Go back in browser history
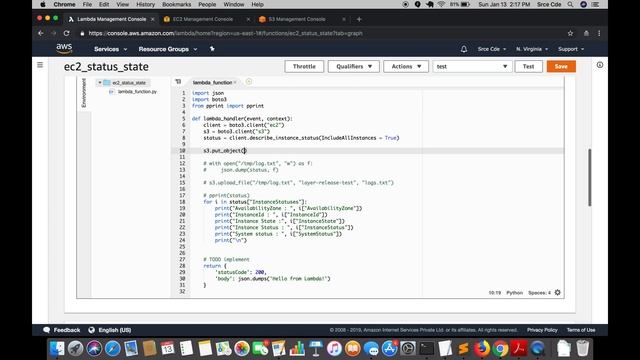Viewport: 640px width, 360px height. [x=40, y=33]
